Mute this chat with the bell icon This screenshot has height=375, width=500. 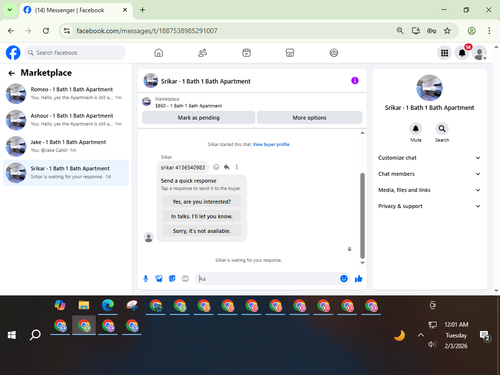tap(416, 128)
